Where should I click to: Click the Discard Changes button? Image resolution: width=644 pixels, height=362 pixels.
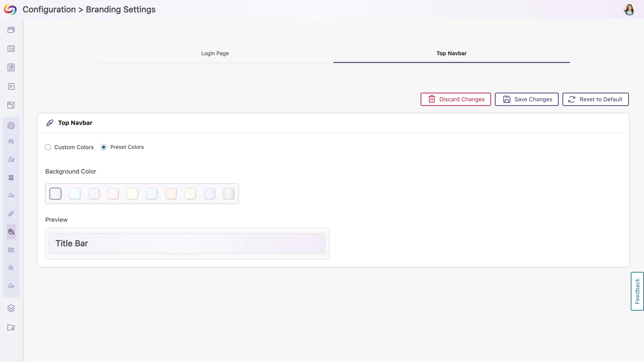click(x=456, y=99)
